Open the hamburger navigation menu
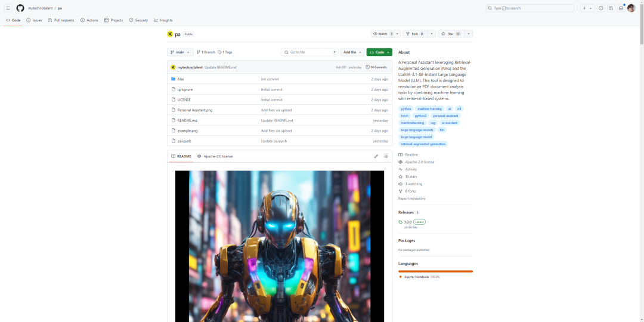Image resolution: width=644 pixels, height=322 pixels. 8,8
